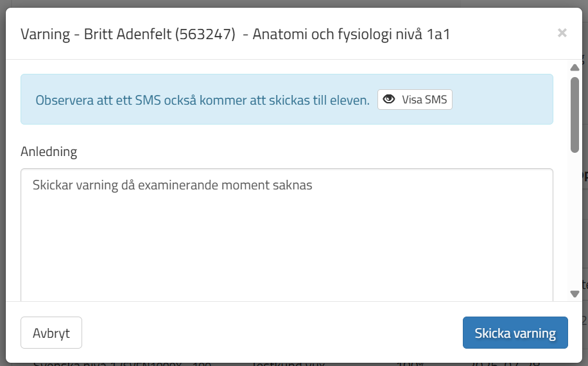Screen dimensions: 588x366
Task: Click the scrollbar up arrow in the dialog
Action: (575, 67)
